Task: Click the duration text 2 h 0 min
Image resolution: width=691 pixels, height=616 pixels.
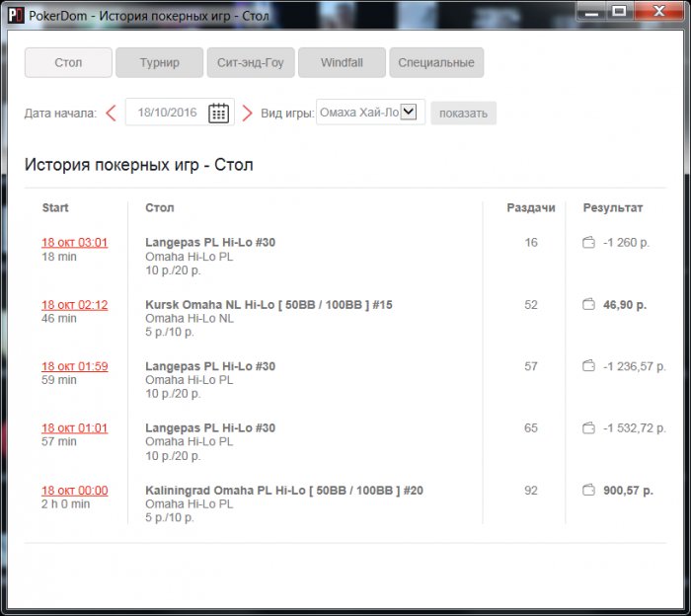Action: pos(66,504)
